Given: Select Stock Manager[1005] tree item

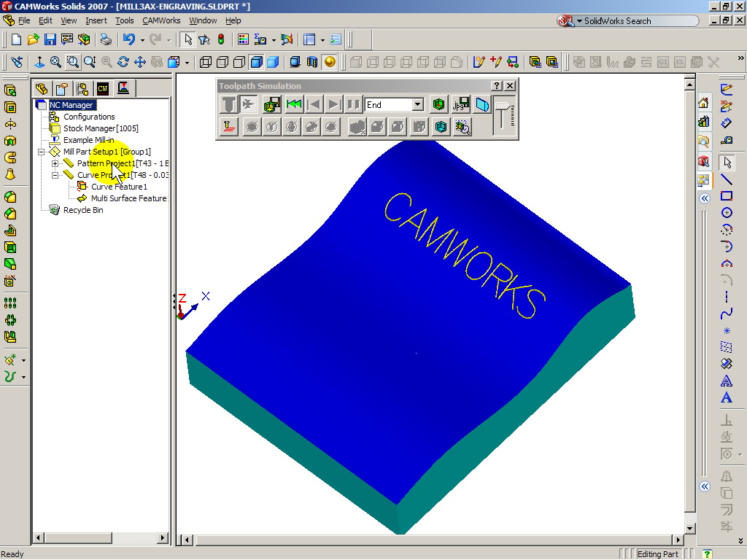Looking at the screenshot, I should pyautogui.click(x=101, y=128).
